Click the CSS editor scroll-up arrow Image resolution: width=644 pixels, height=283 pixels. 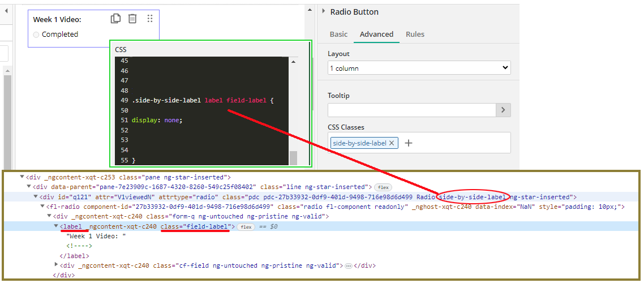[293, 62]
